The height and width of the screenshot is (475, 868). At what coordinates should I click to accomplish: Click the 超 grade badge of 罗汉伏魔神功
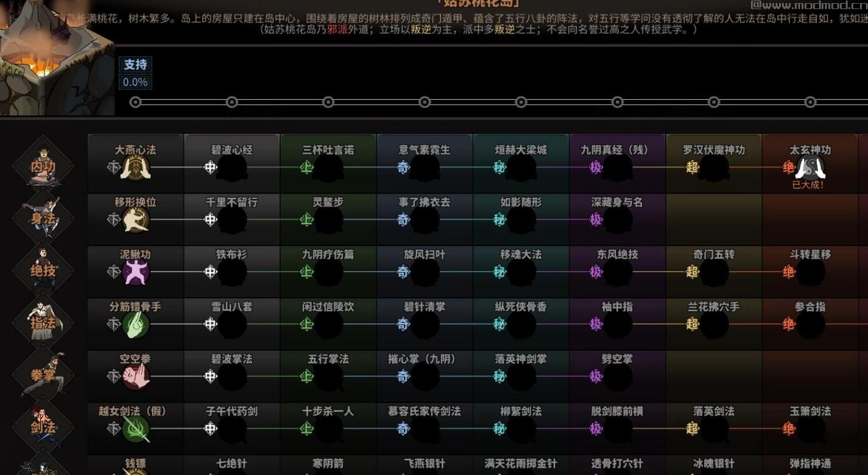(692, 167)
